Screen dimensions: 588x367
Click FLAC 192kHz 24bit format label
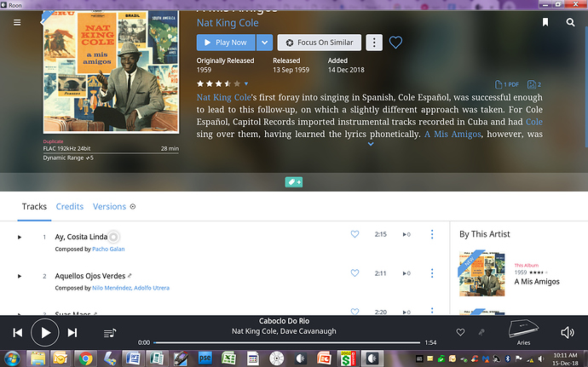tap(66, 148)
